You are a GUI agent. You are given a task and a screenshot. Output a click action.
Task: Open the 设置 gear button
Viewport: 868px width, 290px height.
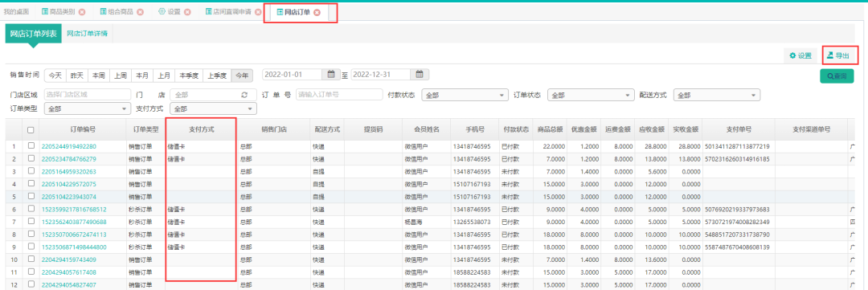click(800, 55)
